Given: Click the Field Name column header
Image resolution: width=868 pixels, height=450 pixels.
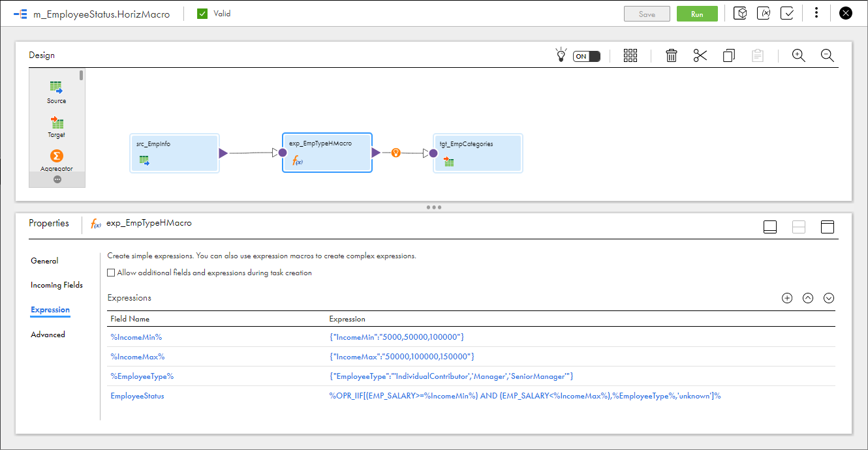Looking at the screenshot, I should pos(130,319).
